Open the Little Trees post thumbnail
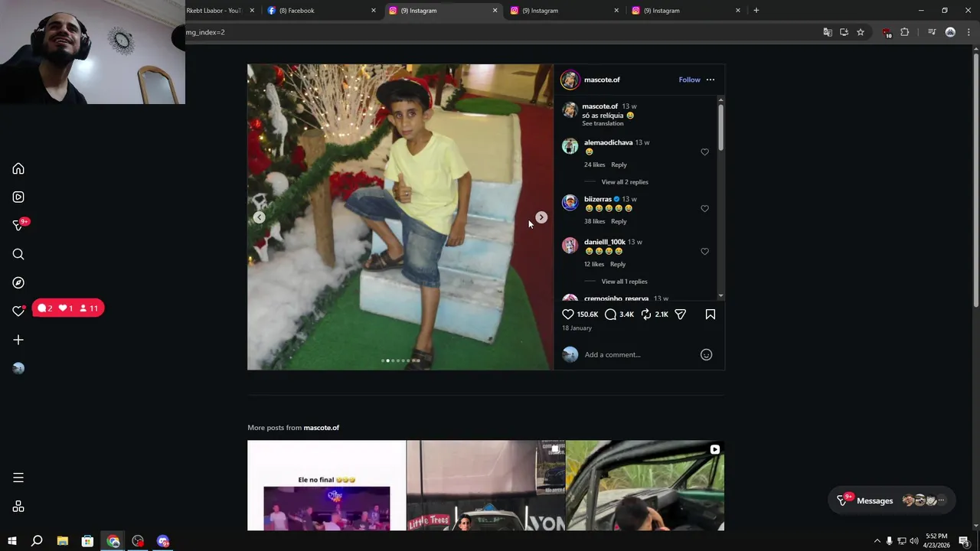This screenshot has width=980, height=551. [486, 485]
